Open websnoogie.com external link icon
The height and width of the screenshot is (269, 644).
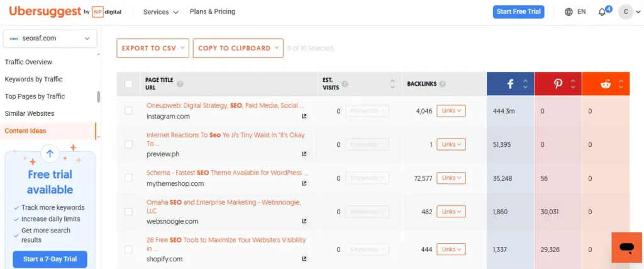pyautogui.click(x=304, y=221)
